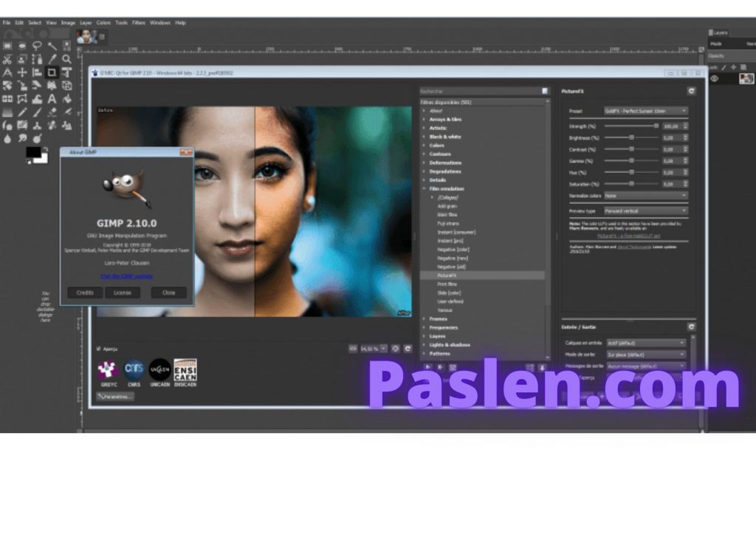This screenshot has width=756, height=535.
Task: Click the image thumbnail tab above canvas
Action: coord(86,36)
